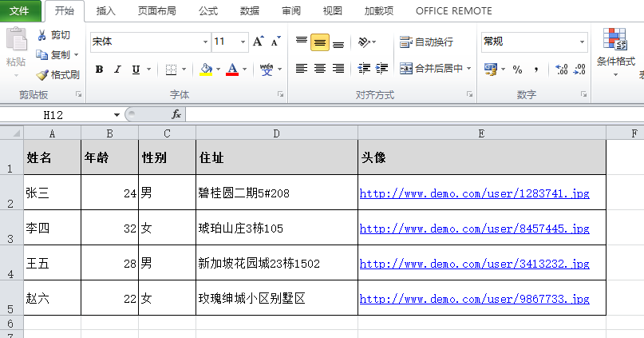Switch to 视图 tab
This screenshot has height=338, width=644.
(333, 11)
